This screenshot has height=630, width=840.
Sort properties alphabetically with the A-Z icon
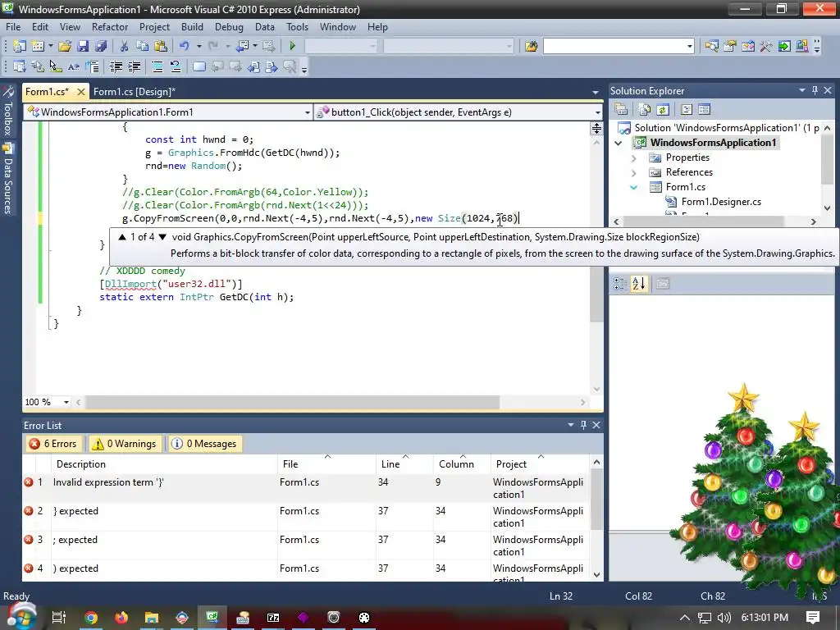(x=638, y=283)
